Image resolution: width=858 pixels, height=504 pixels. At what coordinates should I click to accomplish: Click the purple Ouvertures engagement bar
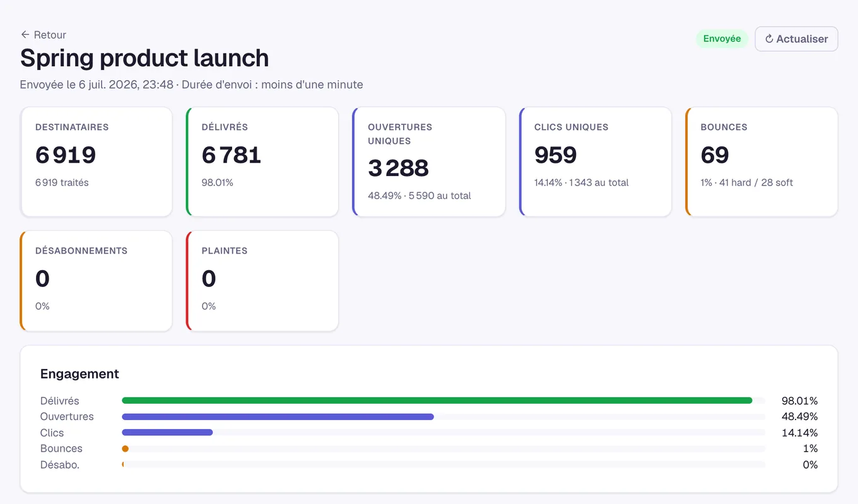pos(278,416)
